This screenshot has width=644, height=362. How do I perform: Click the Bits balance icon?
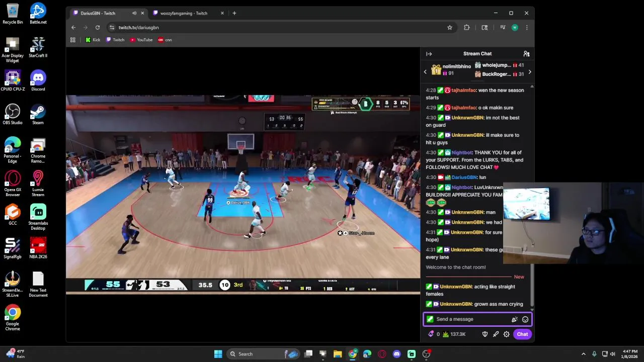tap(431, 334)
